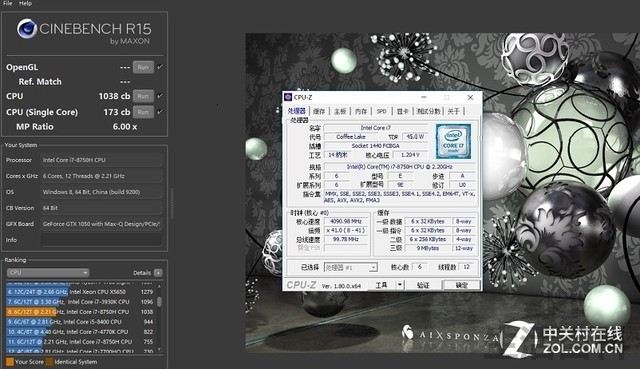Select the Intel Core i7-3930K ranking row
The image size is (640, 369).
pyautogui.click(x=80, y=302)
